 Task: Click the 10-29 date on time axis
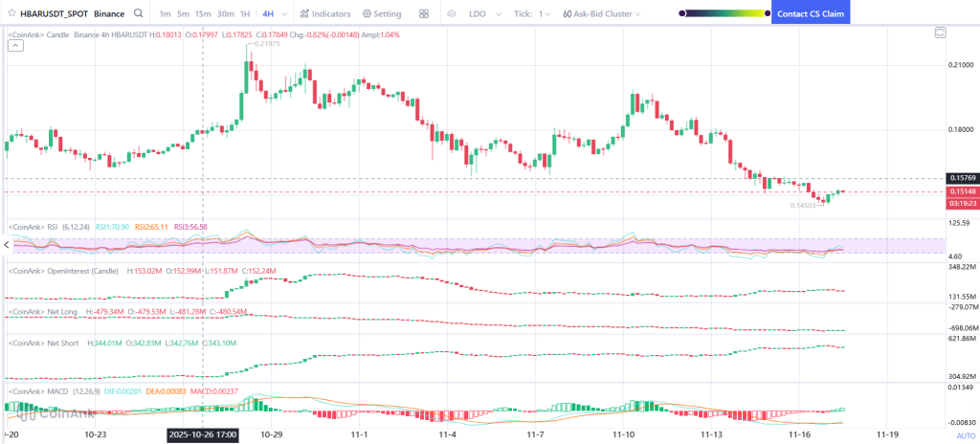click(x=271, y=433)
